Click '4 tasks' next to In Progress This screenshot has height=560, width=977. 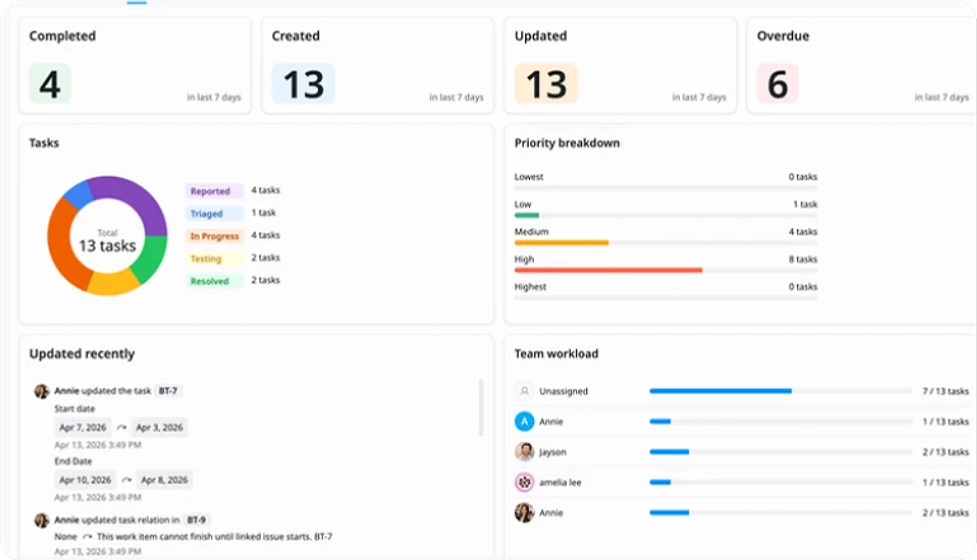266,235
